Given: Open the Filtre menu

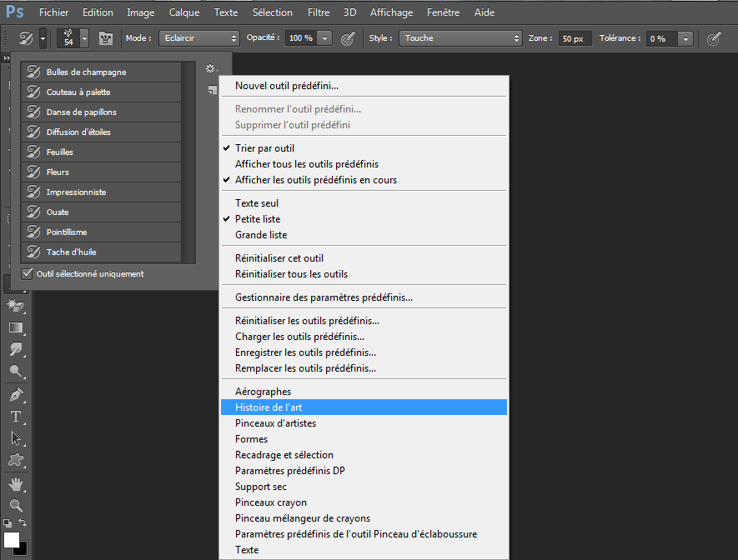Looking at the screenshot, I should pyautogui.click(x=318, y=12).
